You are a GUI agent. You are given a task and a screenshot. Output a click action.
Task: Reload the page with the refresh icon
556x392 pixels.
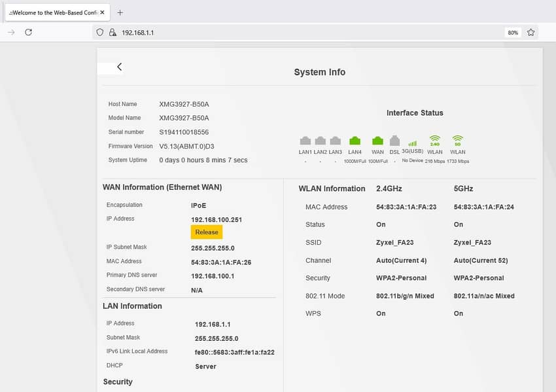(x=28, y=32)
